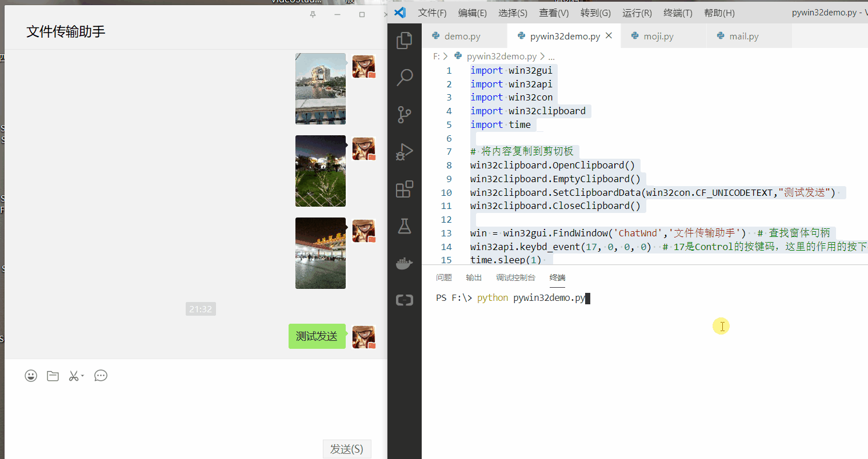This screenshot has width=868, height=459.
Task: Open the emoji picker in WeChat
Action: [x=31, y=376]
